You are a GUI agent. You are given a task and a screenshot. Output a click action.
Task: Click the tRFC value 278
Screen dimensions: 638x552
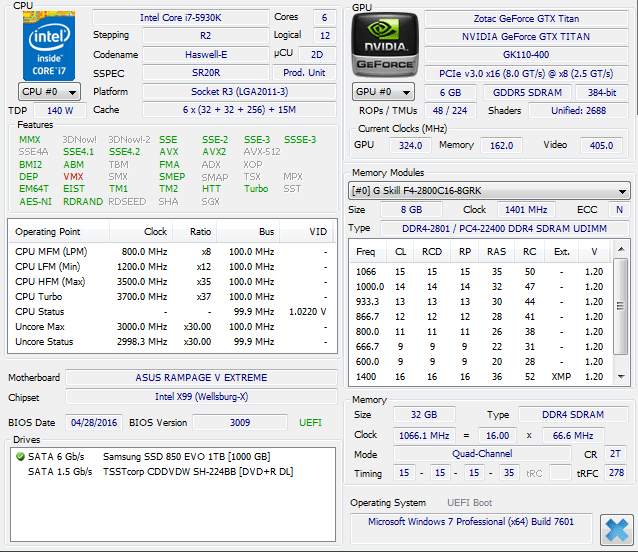pos(616,473)
